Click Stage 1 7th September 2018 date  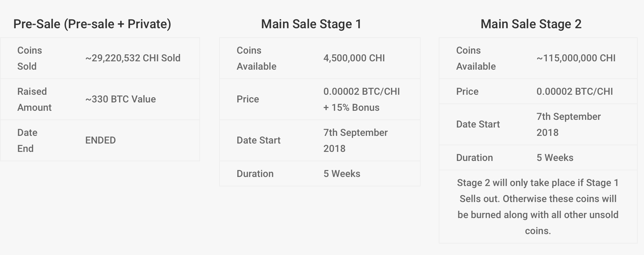(355, 140)
